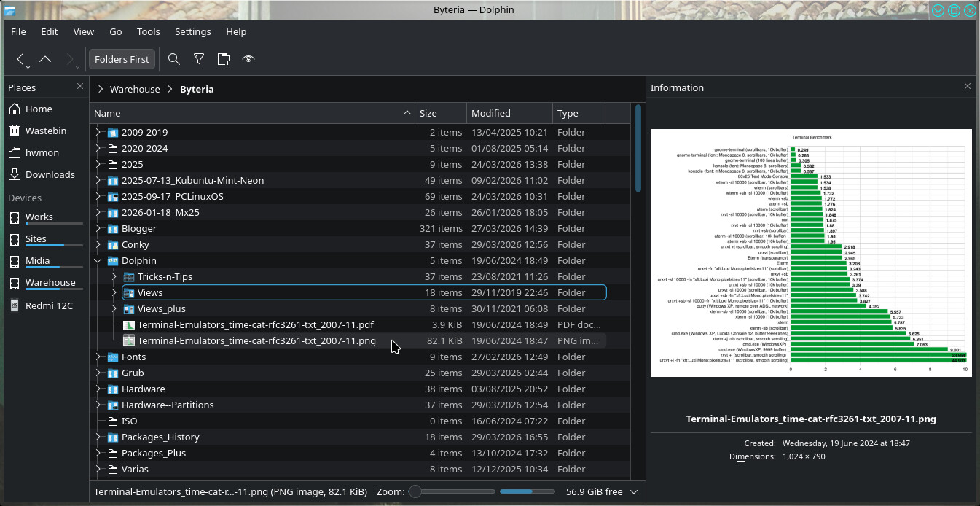980x506 pixels.
Task: Go up to the parent folder
Action: [x=45, y=59]
